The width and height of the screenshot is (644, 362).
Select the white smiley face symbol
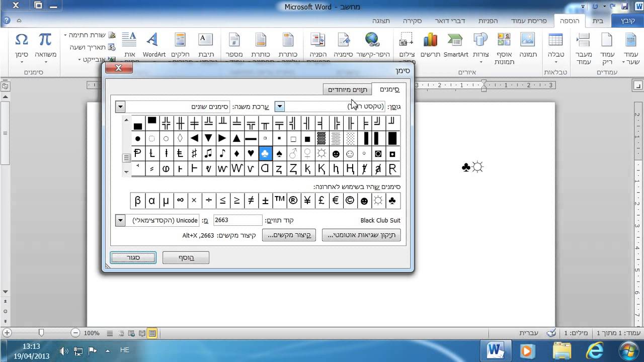pyautogui.click(x=350, y=154)
